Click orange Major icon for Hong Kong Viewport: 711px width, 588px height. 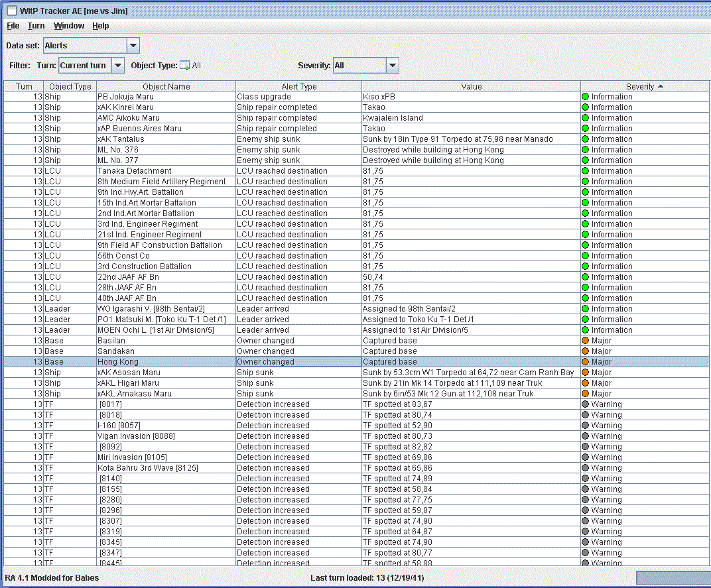point(586,362)
